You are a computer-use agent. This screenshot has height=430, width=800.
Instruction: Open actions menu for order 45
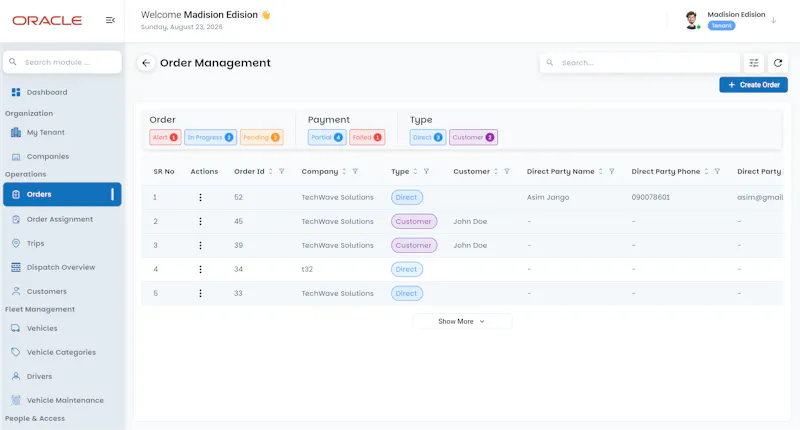pyautogui.click(x=201, y=221)
